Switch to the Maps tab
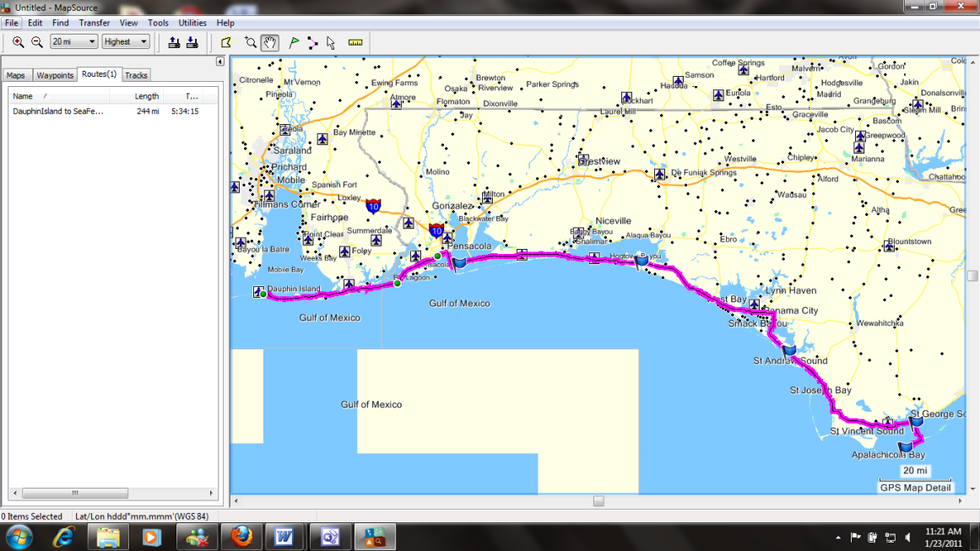The width and height of the screenshot is (980, 551). pyautogui.click(x=16, y=75)
